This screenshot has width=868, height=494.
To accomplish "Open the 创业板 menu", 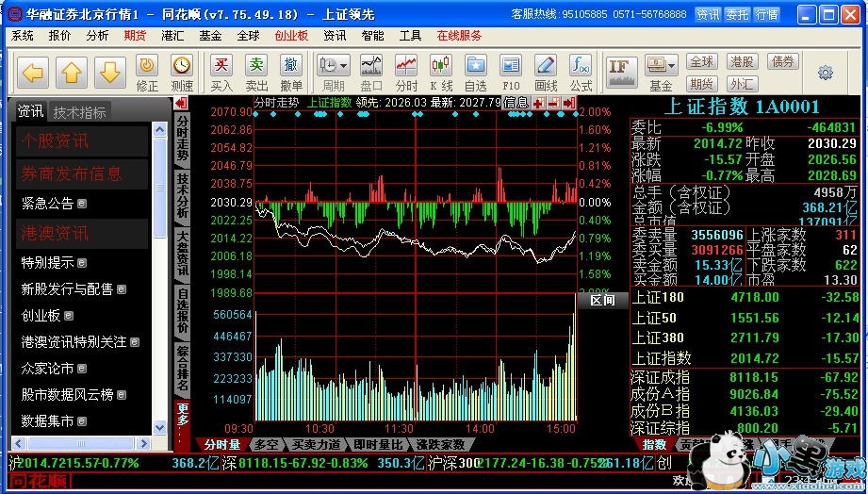I will [x=292, y=36].
